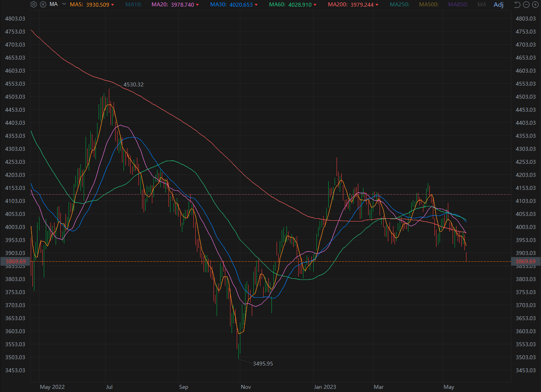
Task: Enable the dimmed MA500 moving average
Action: (429, 5)
